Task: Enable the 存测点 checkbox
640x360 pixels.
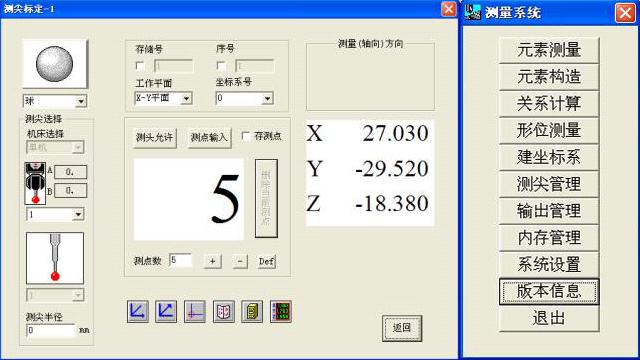Action: click(x=246, y=136)
